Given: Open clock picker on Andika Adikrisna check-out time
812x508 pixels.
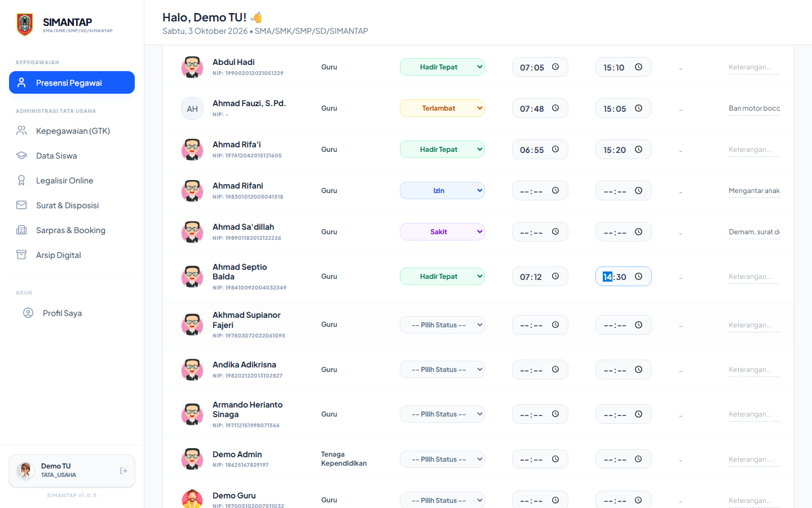Looking at the screenshot, I should 638,370.
